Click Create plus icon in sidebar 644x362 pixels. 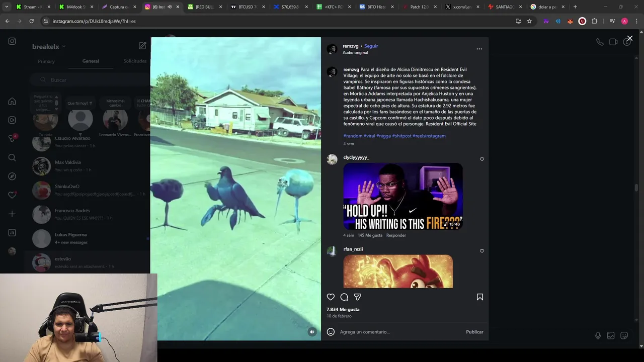12,214
